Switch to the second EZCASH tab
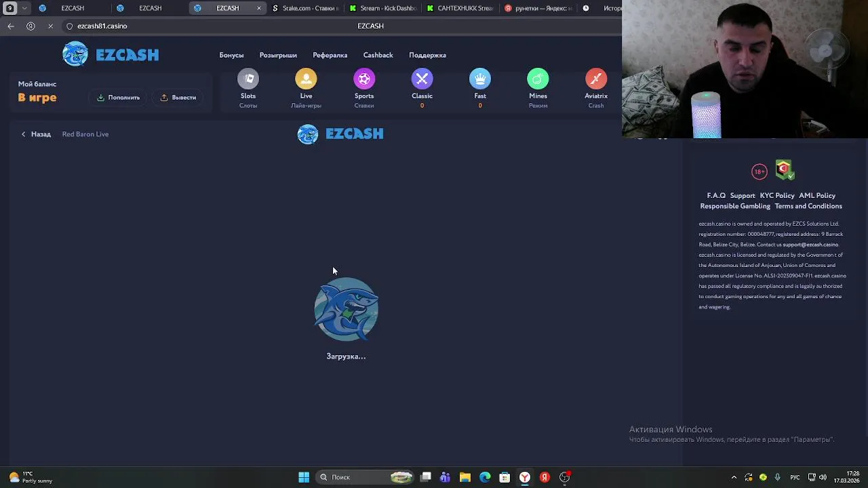 click(149, 8)
